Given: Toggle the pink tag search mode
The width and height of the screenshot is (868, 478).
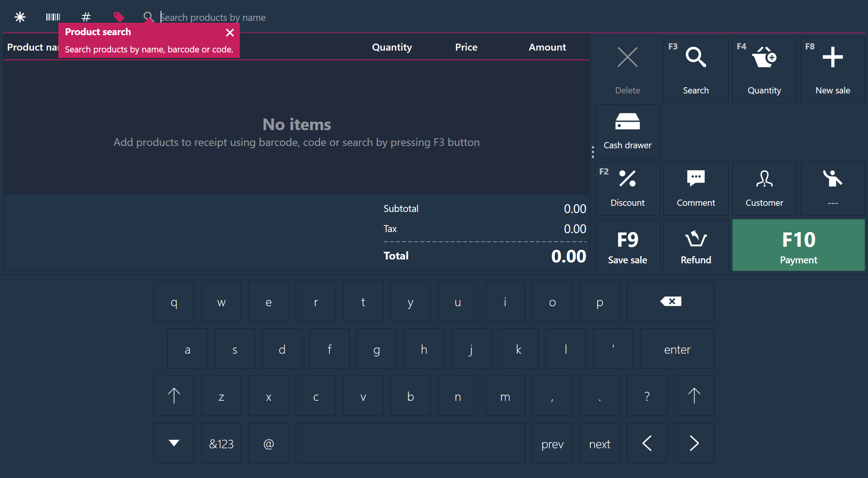Looking at the screenshot, I should pos(119,17).
